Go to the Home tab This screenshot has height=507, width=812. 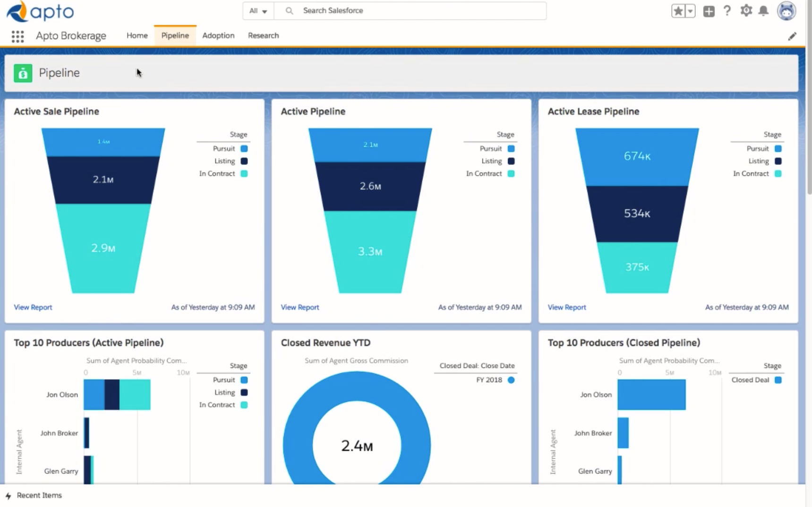pos(137,35)
